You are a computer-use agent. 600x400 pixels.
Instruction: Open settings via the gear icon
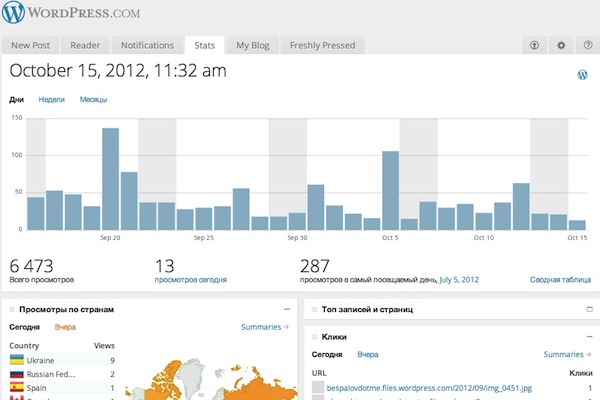[560, 46]
